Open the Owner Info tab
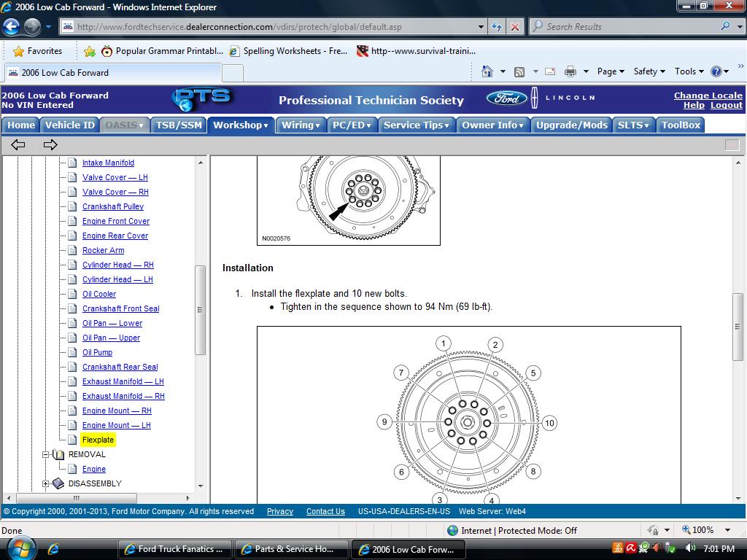Screen dimensions: 747x560 coord(492,125)
